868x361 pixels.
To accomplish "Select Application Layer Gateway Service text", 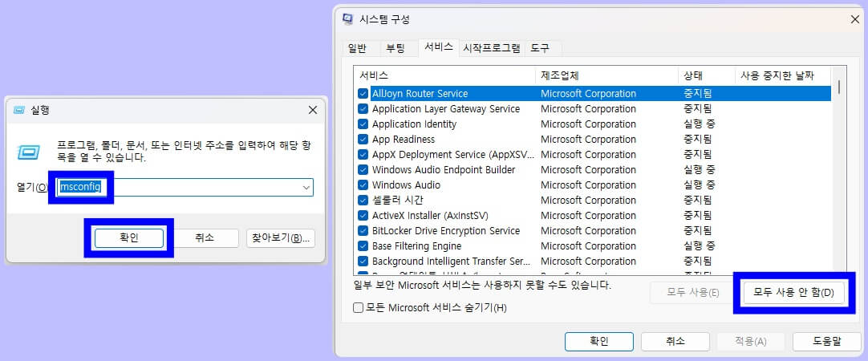I will coord(445,109).
